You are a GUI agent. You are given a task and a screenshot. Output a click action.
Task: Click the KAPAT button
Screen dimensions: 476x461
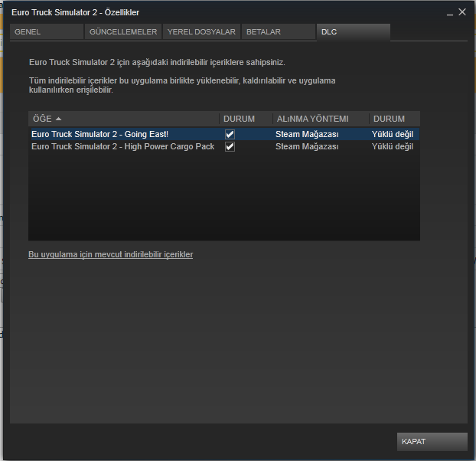click(x=432, y=442)
